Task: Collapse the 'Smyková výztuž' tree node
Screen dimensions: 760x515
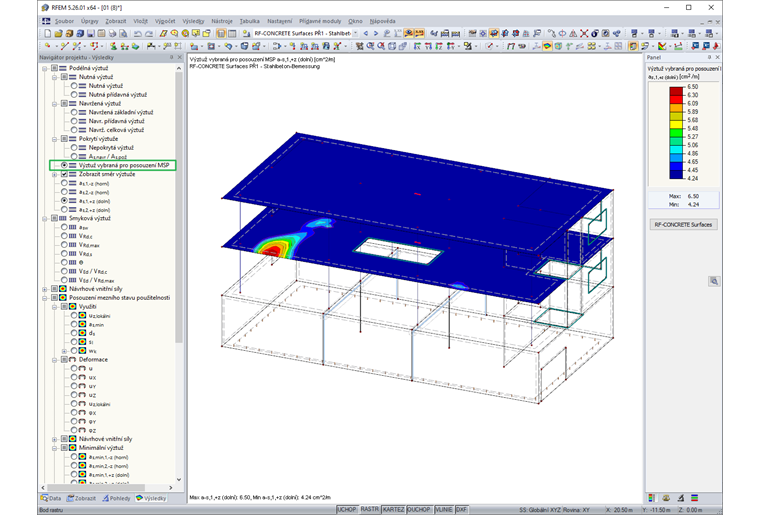Action: [x=45, y=218]
